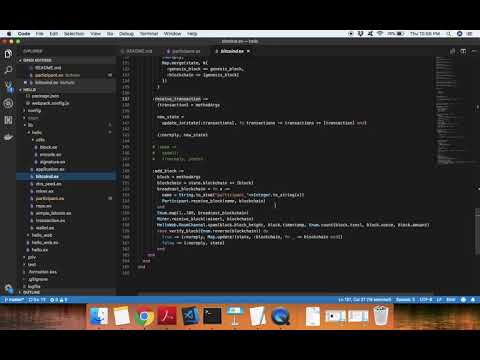The width and height of the screenshot is (480, 360).
Task: Collapse the utils folder
Action: [40, 140]
